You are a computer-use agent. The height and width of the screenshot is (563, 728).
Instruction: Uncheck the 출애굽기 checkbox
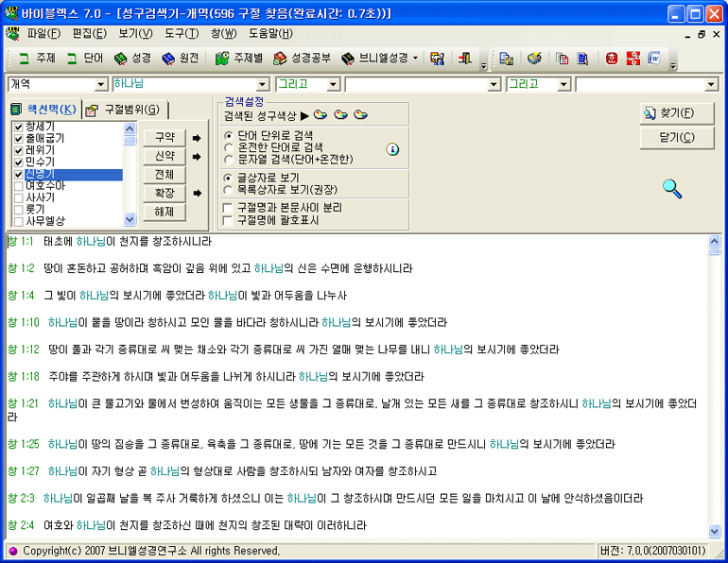pyautogui.click(x=19, y=139)
